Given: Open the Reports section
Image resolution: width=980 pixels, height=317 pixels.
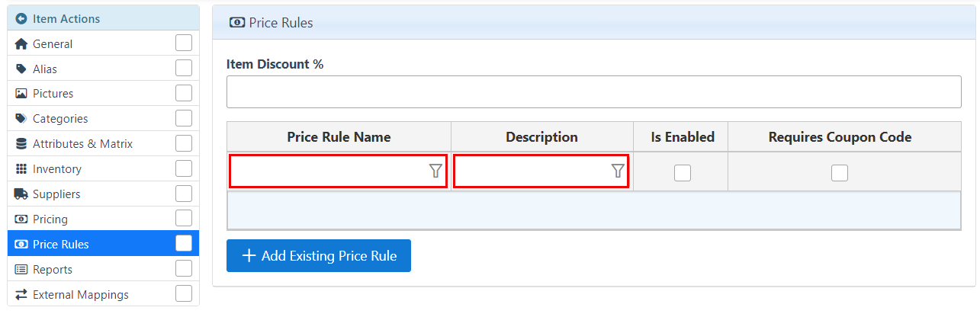Looking at the screenshot, I should [53, 270].
